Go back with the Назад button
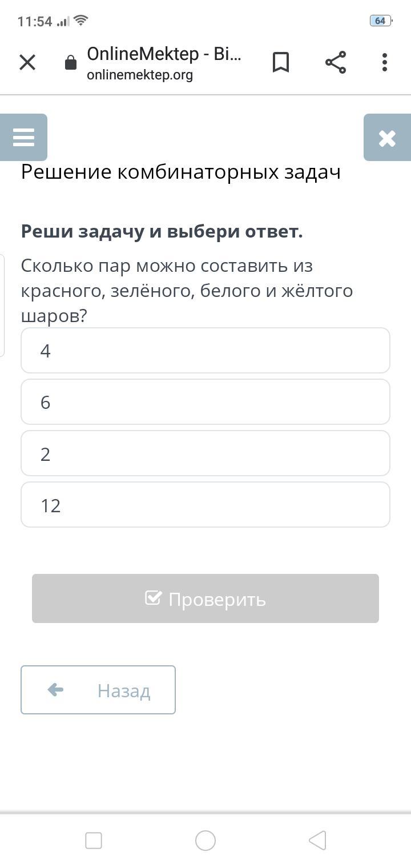 [x=98, y=690]
